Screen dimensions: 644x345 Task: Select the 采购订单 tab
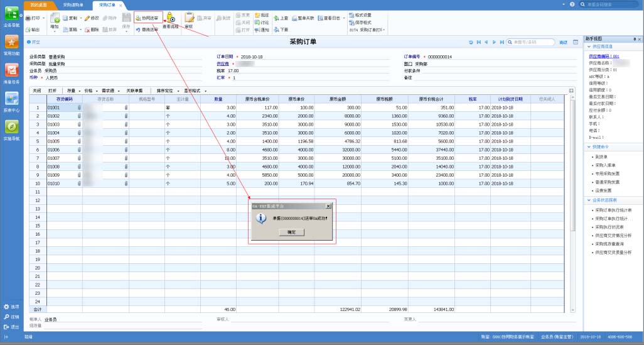click(x=107, y=5)
